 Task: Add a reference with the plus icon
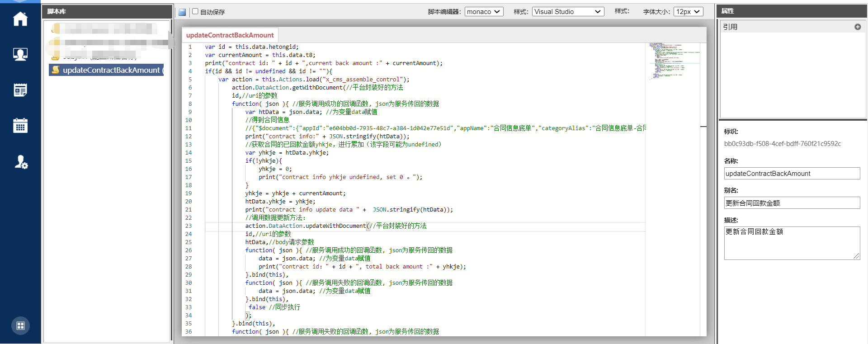(x=857, y=27)
